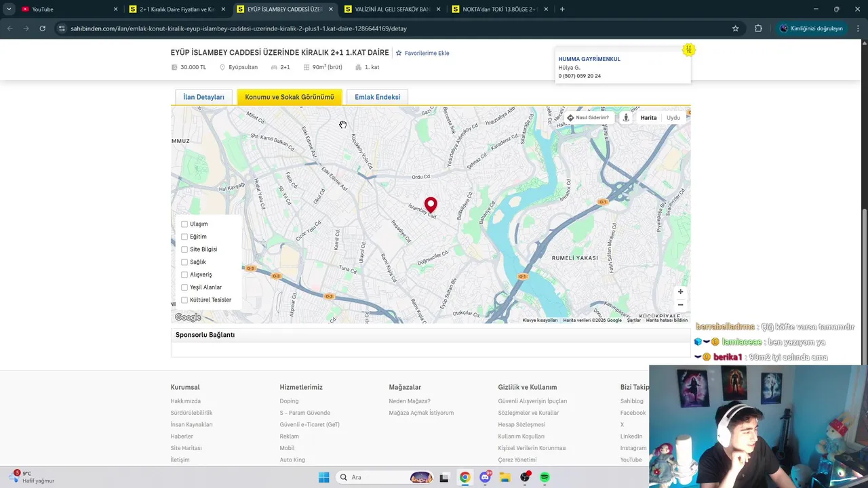Open a new browser tab

click(x=562, y=9)
